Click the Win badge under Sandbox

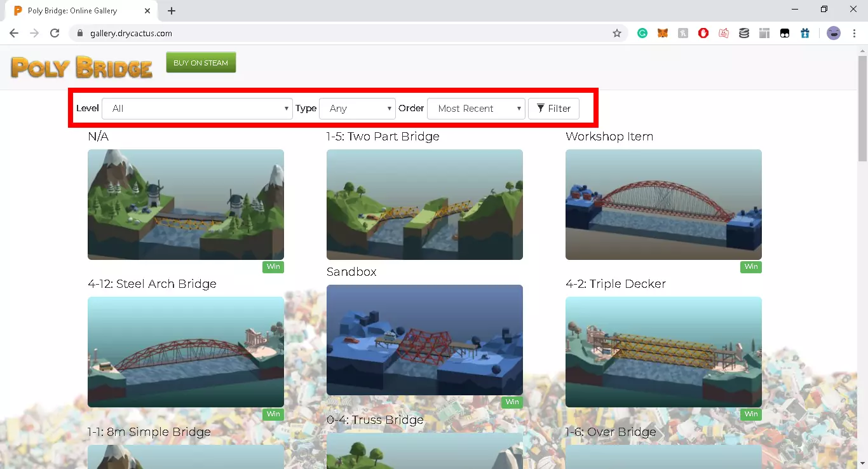point(512,402)
